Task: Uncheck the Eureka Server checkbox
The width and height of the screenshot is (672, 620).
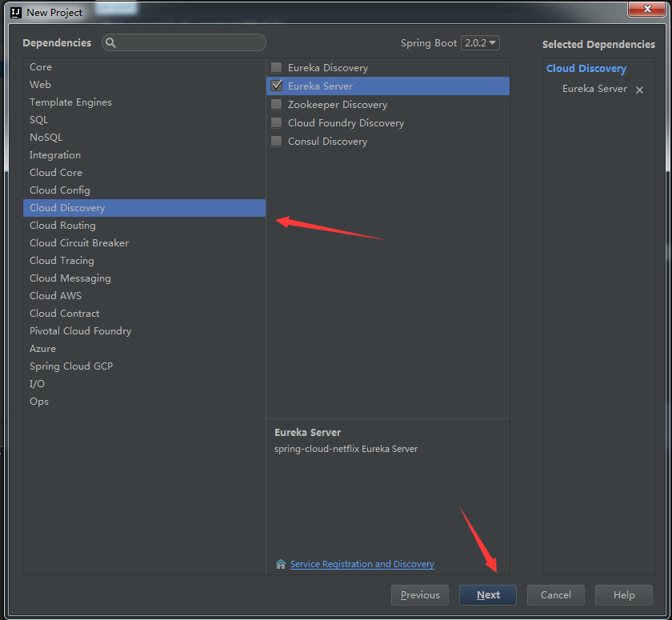Action: coord(277,86)
